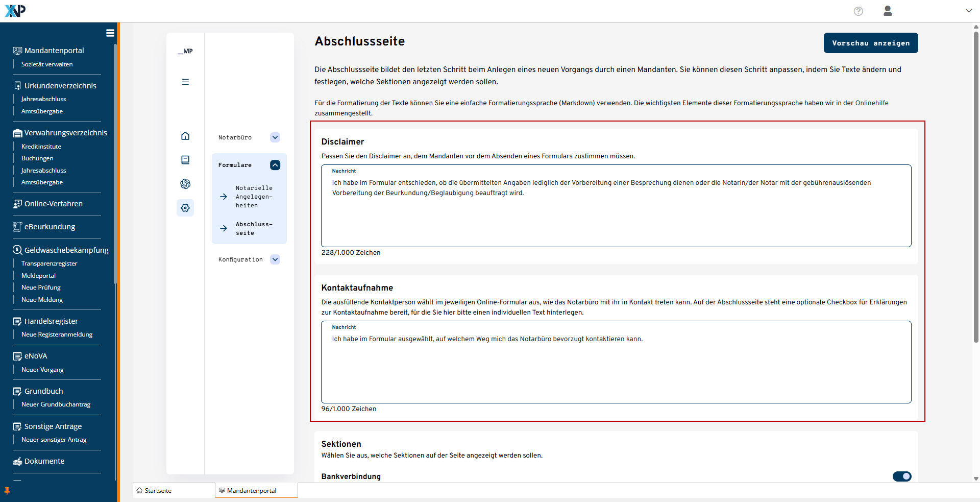Open Neuer Vorgang under eNoVA
The height and width of the screenshot is (502, 980).
(42, 370)
